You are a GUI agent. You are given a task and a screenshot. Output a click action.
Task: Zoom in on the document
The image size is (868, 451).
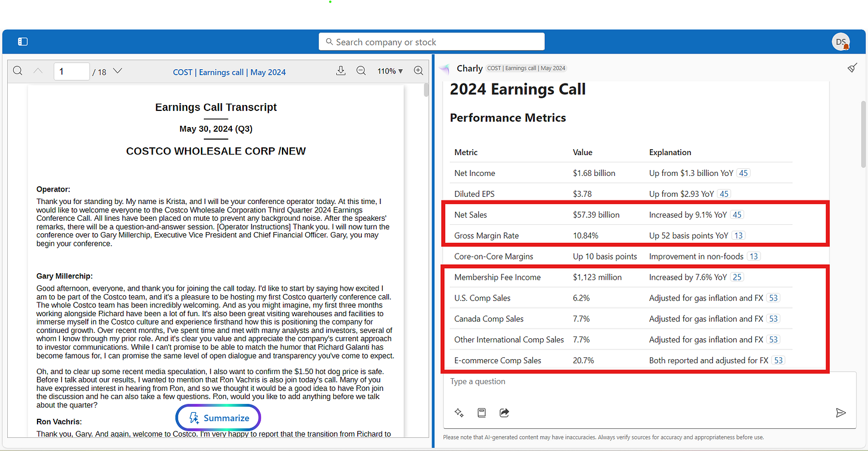(418, 71)
